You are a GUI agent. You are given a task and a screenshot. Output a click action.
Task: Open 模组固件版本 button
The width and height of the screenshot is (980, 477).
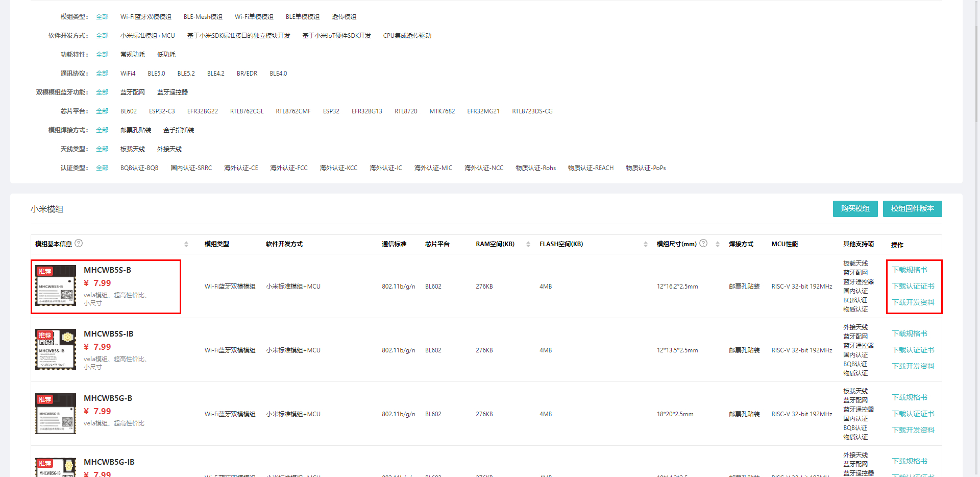click(x=912, y=209)
